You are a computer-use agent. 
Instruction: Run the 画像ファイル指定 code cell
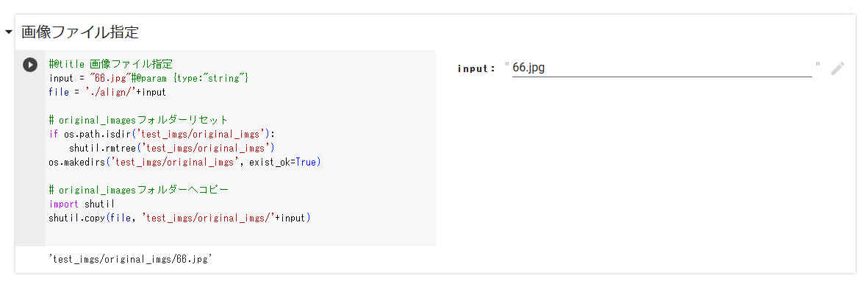pos(30,64)
